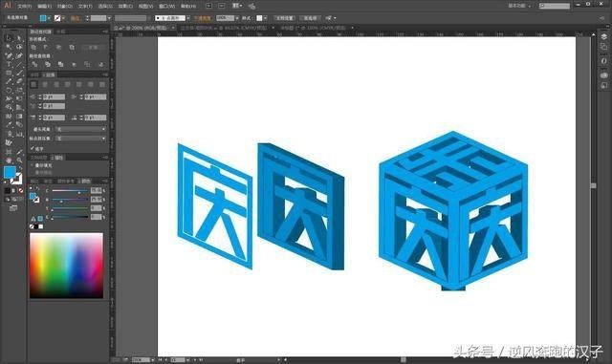Toggle the overprint stroke checkbox below overprint fill
The width and height of the screenshot is (612, 364).
[33, 172]
